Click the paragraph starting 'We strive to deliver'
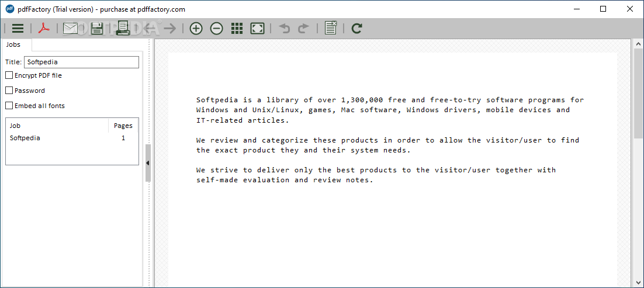The width and height of the screenshot is (644, 288). 376,175
